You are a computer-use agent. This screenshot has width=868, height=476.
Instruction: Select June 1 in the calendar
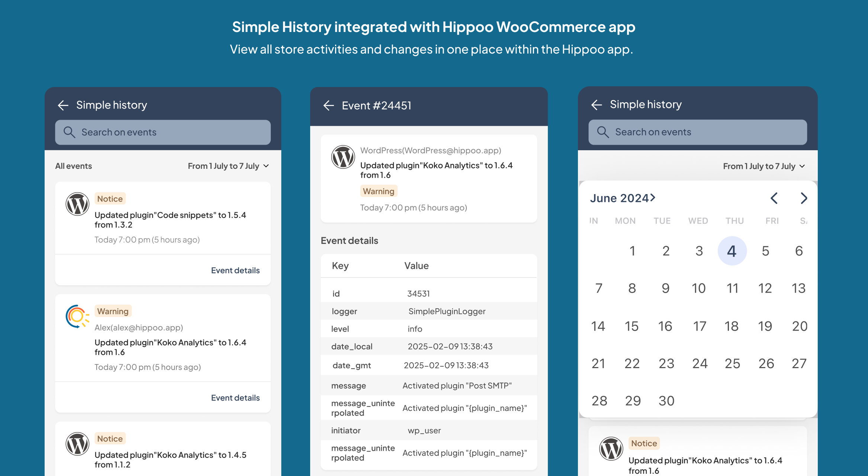click(632, 251)
